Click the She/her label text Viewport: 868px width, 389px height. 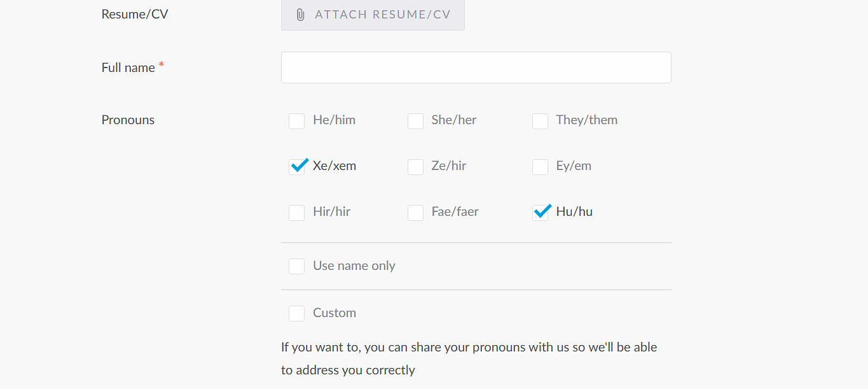453,120
